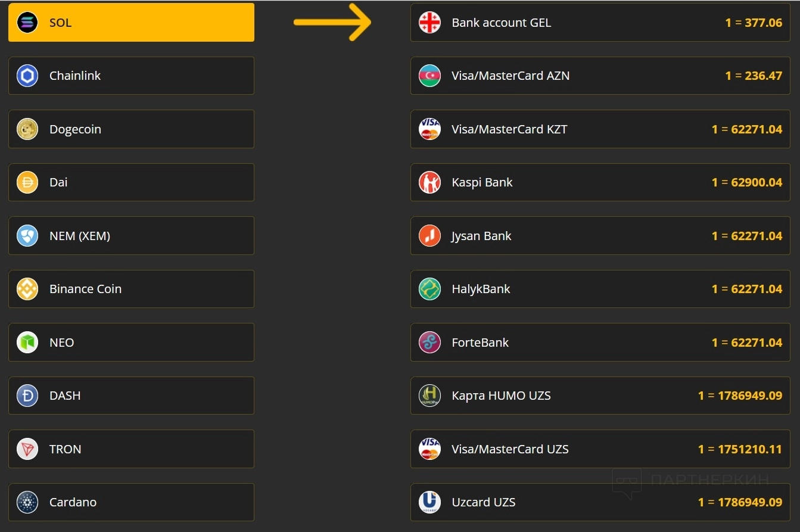Click the Georgian flag icon
This screenshot has width=800, height=532.
[429, 23]
